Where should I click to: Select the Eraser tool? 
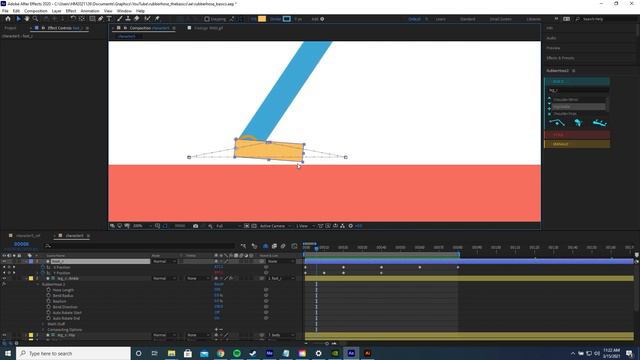coord(137,19)
